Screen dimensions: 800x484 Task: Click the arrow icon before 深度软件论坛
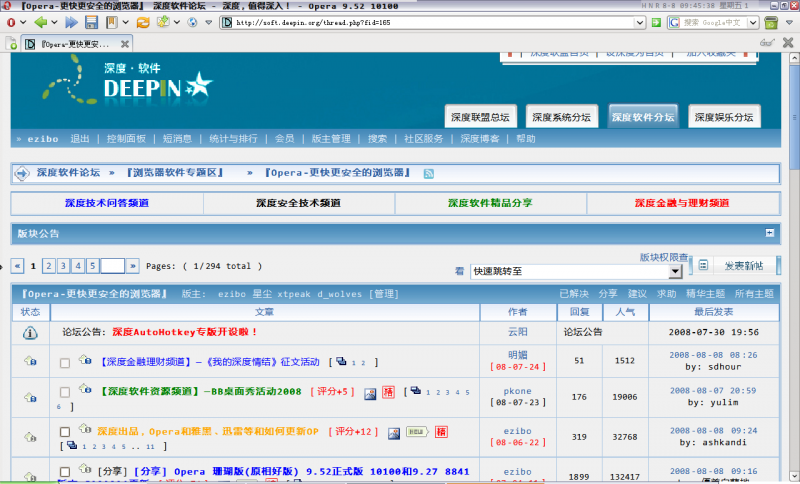pyautogui.click(x=22, y=173)
